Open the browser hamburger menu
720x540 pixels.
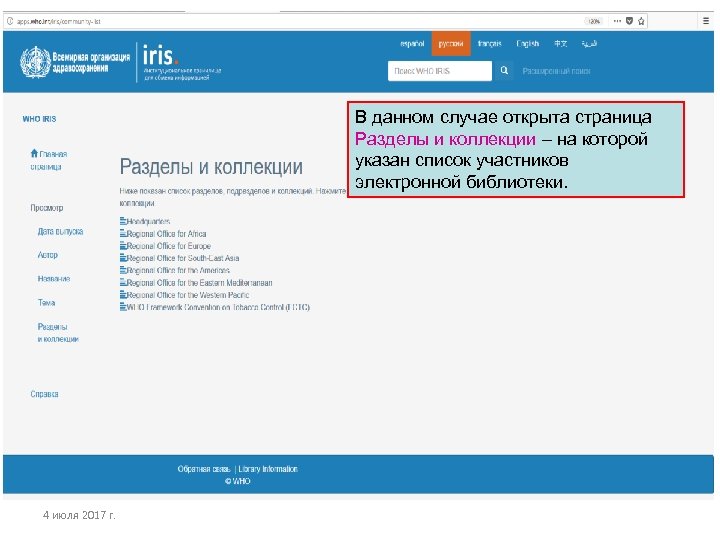(706, 21)
